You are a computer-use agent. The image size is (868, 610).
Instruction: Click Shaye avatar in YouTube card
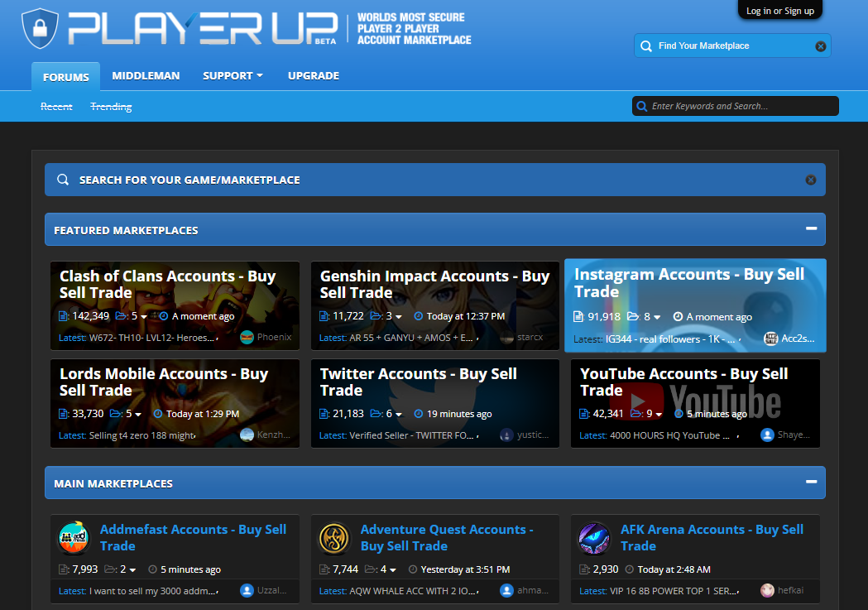[x=767, y=435]
